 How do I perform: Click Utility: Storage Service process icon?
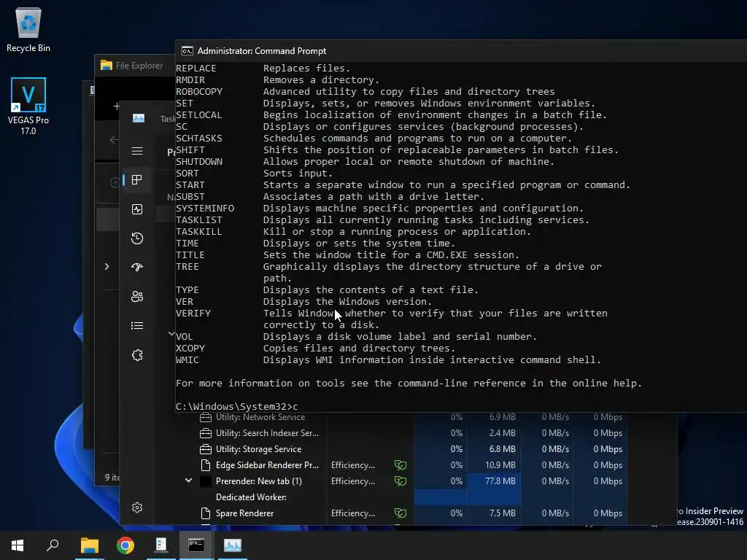(205, 449)
